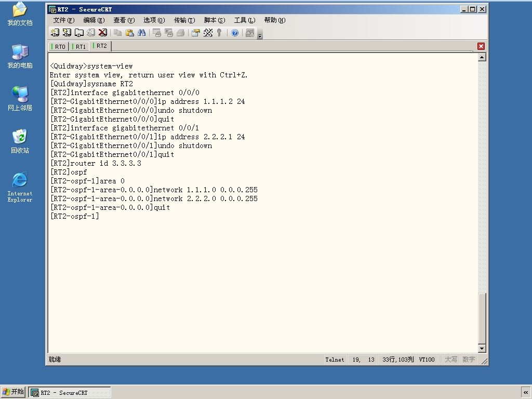The image size is (532, 399).
Task: Click the Reconnect toolbar icon
Action: pyautogui.click(x=91, y=33)
